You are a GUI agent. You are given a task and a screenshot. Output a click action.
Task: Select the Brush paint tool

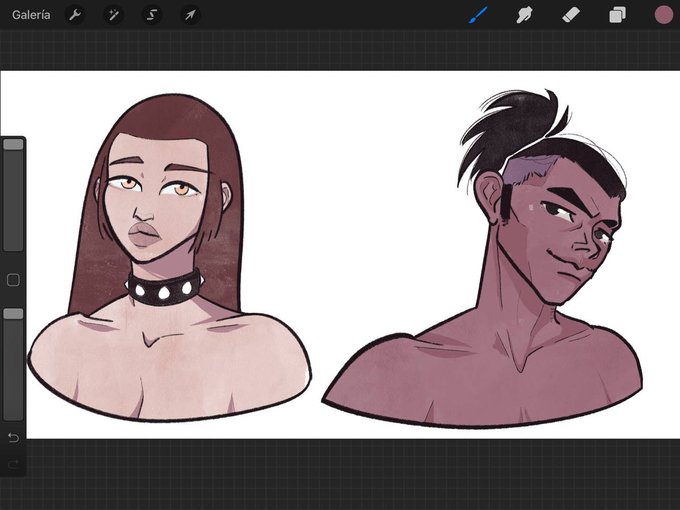478,15
